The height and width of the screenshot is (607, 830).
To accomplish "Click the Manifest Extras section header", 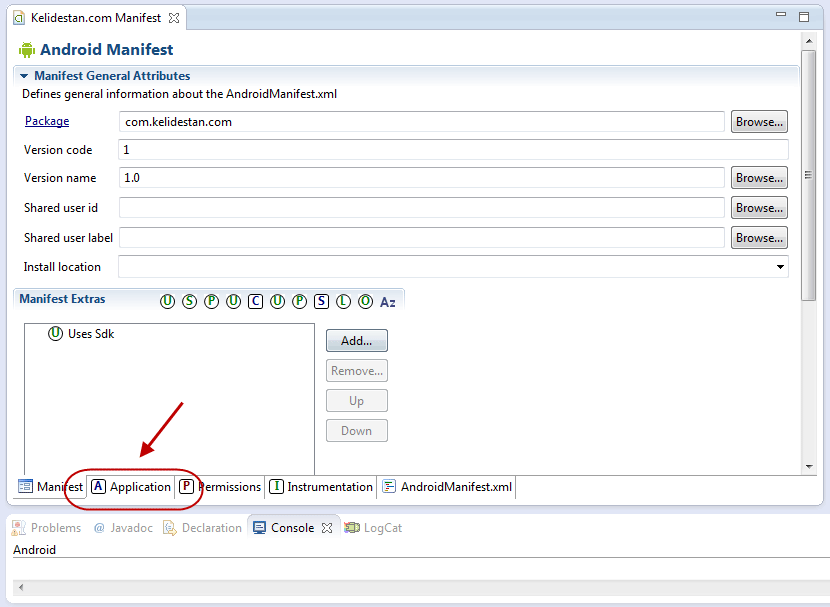I will [x=62, y=299].
